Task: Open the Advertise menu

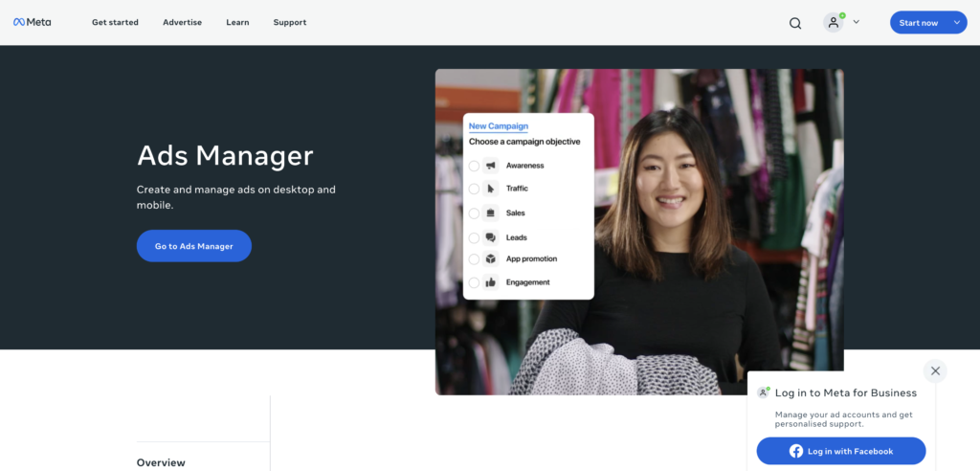Action: (x=183, y=22)
